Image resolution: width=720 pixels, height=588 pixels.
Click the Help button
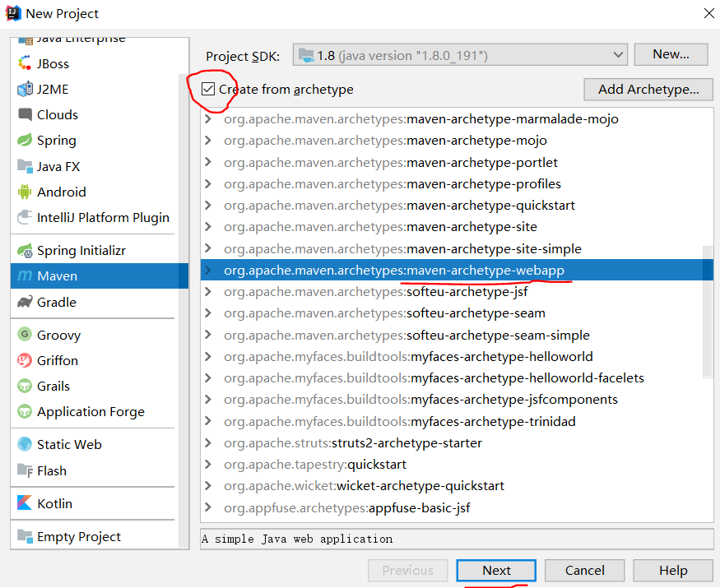coord(673,570)
